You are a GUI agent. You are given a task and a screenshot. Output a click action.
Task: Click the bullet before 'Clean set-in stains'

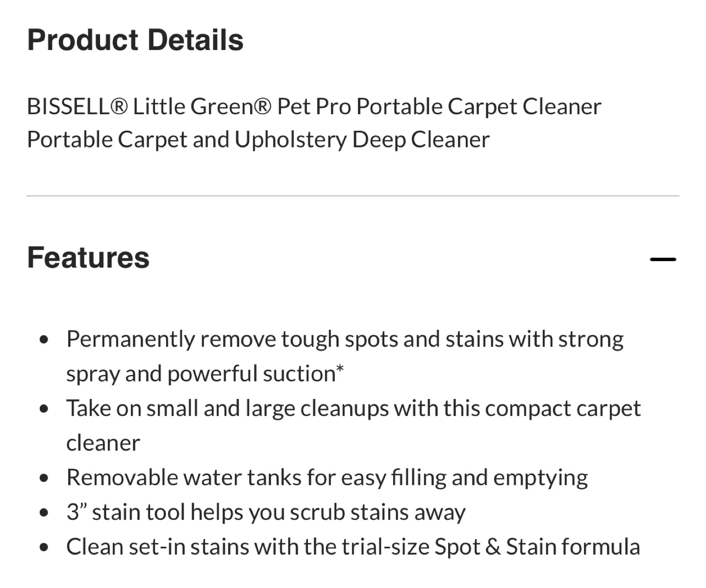[45, 547]
